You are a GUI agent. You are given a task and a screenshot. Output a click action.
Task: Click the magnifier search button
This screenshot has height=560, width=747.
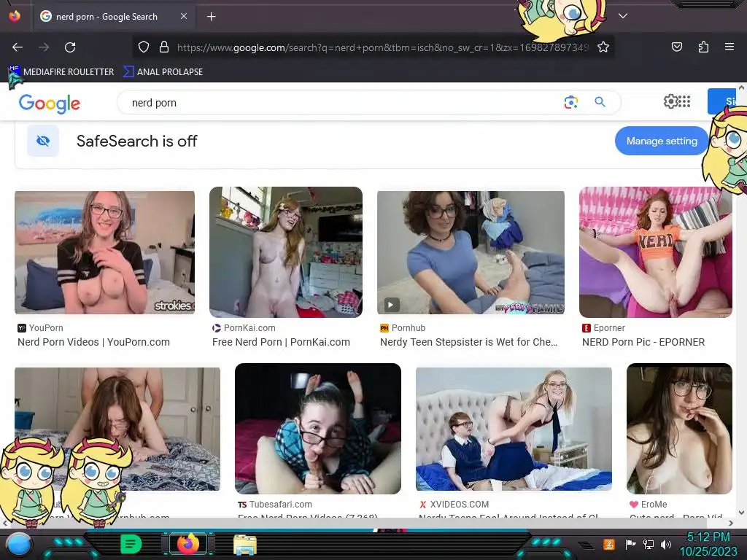(x=600, y=101)
